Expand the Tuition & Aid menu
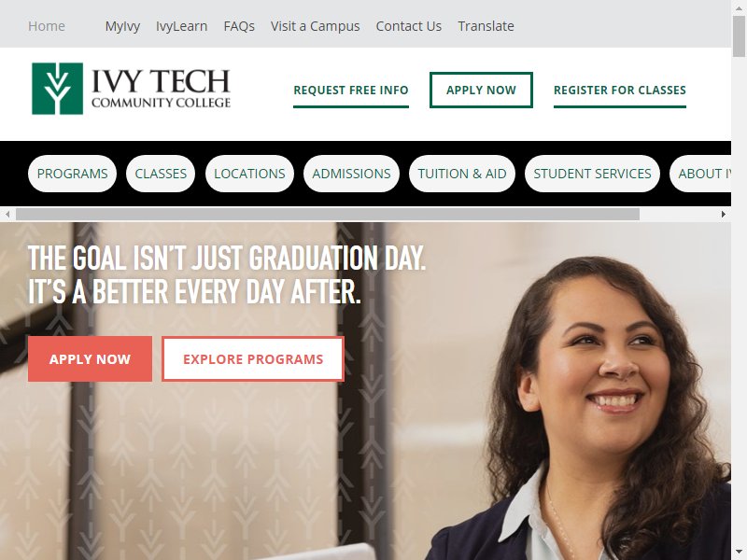This screenshot has height=560, width=747. pyautogui.click(x=462, y=174)
